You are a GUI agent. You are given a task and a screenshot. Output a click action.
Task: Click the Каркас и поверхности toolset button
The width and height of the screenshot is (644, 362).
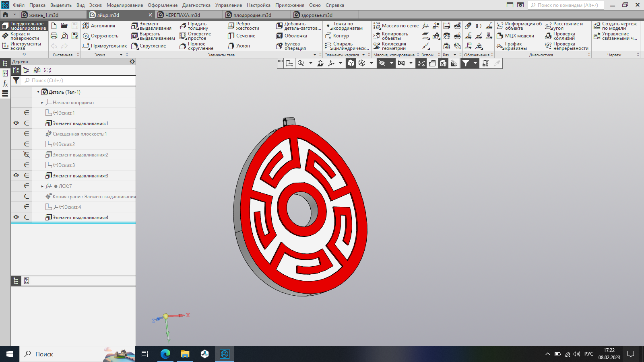coord(24,36)
